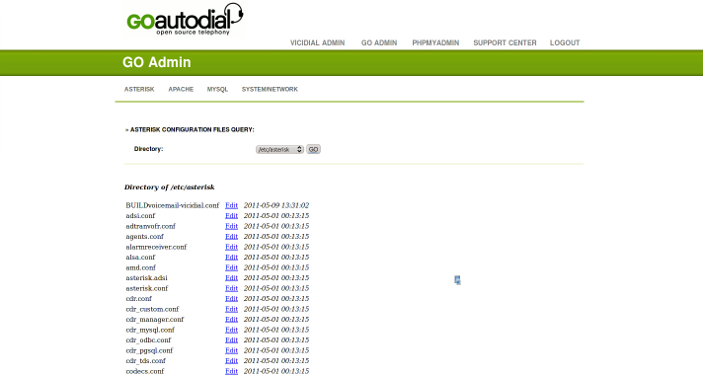Click the file name asterisk.adsi
This screenshot has width=703, height=375.
147,278
